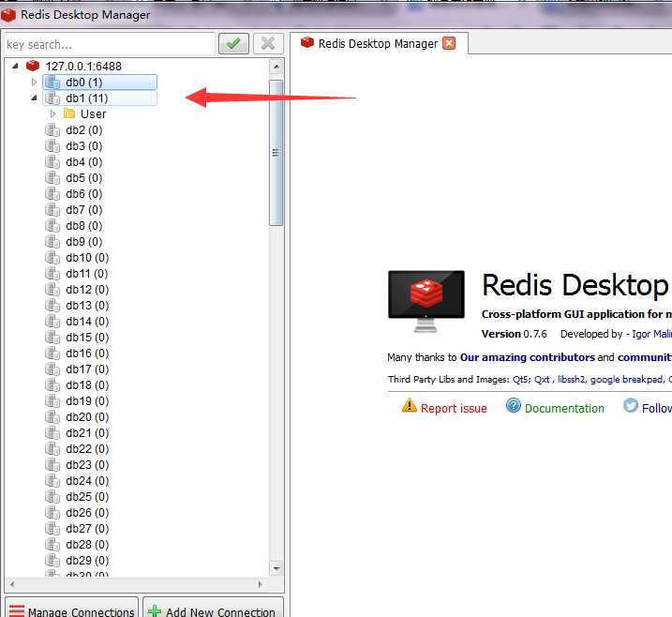Click the db3 database icon
The height and width of the screenshot is (617, 672).
coord(52,145)
